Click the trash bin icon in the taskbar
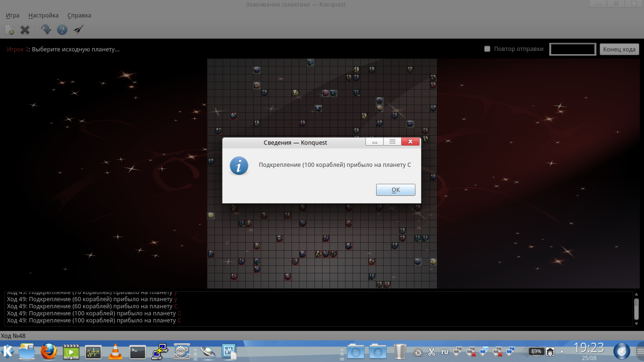The image size is (644, 362). tap(400, 352)
